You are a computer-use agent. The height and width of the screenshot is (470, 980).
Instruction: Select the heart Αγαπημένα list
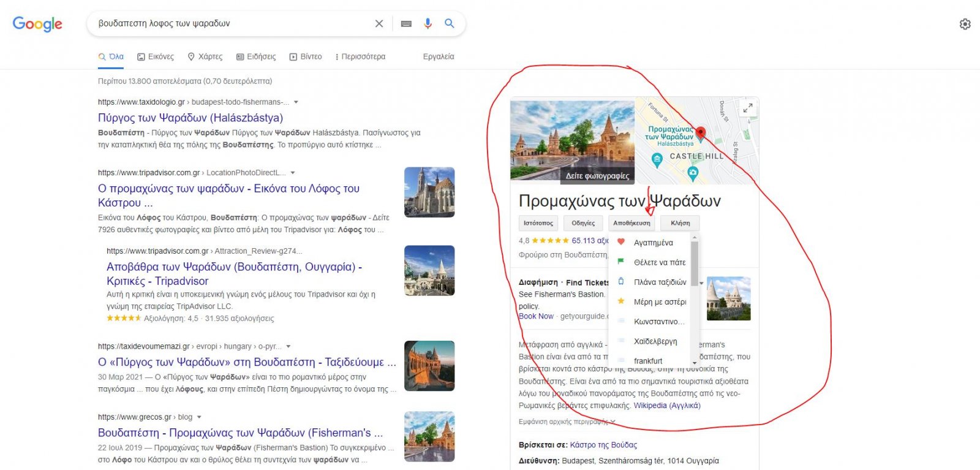point(649,243)
